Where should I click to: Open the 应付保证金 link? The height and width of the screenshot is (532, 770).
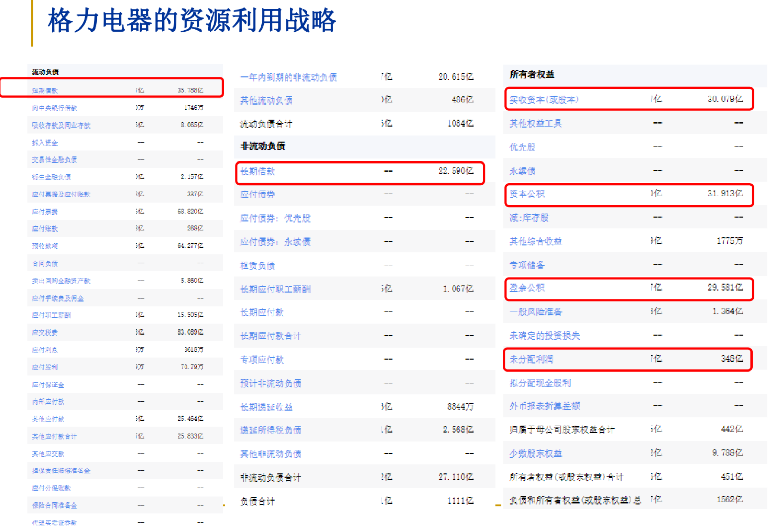(x=48, y=385)
